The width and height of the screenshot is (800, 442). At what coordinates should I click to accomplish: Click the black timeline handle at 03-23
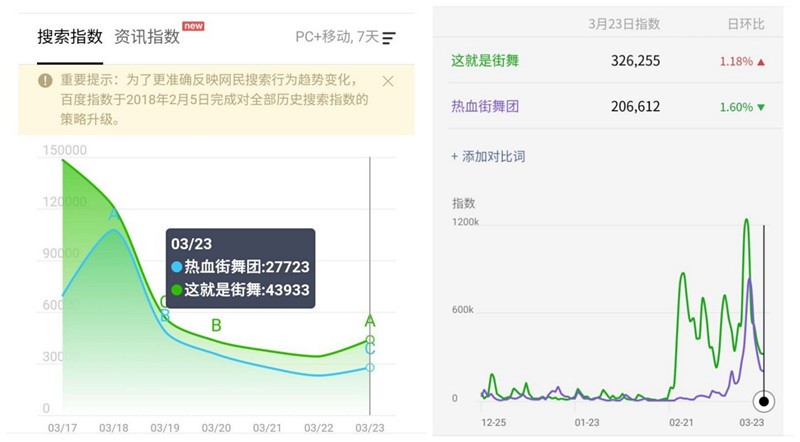click(764, 401)
